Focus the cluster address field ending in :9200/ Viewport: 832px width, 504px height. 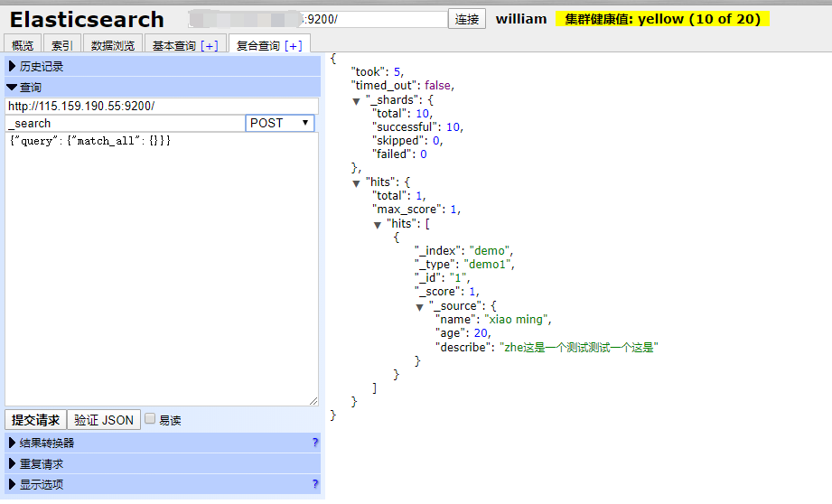pyautogui.click(x=317, y=19)
